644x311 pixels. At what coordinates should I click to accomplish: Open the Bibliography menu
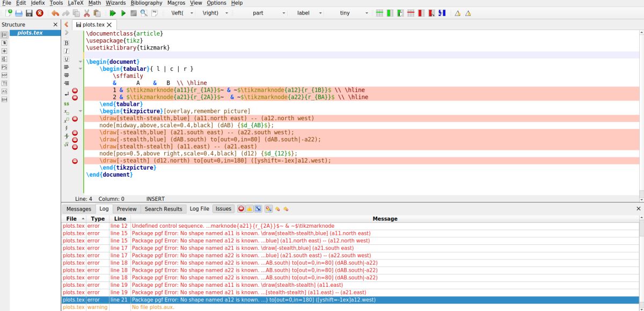pos(147,3)
